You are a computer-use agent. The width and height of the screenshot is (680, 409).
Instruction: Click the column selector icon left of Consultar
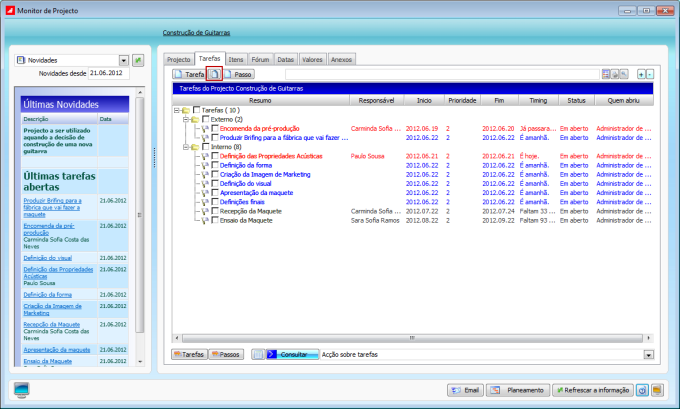[x=258, y=354]
